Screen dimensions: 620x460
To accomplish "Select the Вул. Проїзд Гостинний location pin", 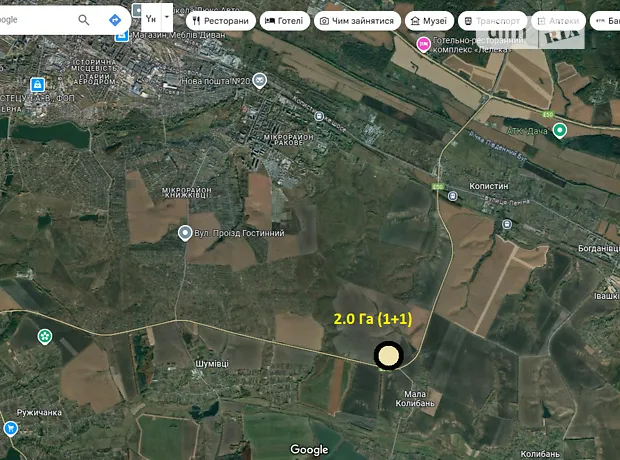I will 185,233.
